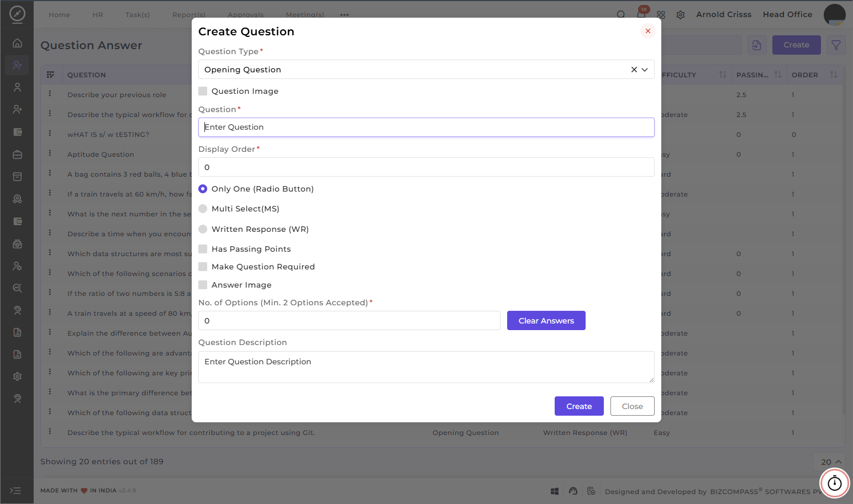Click the export file icon beside Create

coord(757,45)
